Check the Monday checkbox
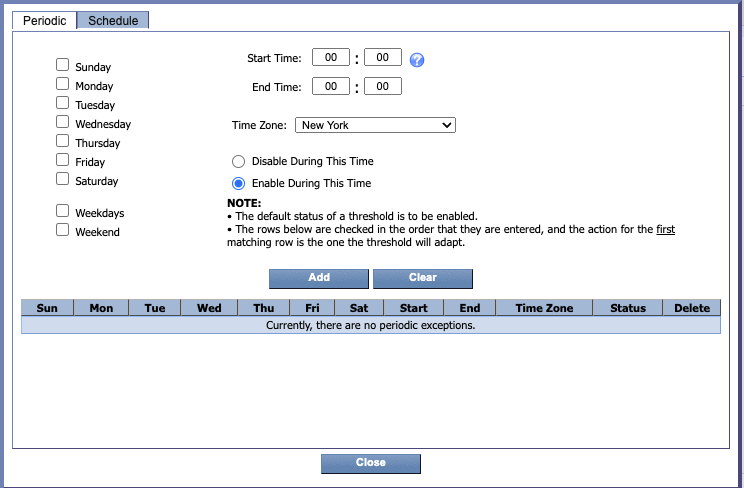This screenshot has height=488, width=744. 62,84
